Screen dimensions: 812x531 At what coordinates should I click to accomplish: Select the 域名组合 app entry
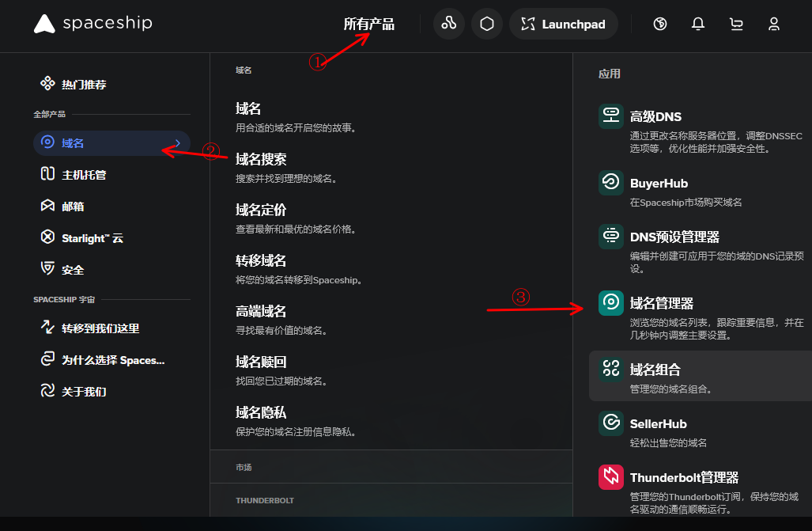[655, 370]
